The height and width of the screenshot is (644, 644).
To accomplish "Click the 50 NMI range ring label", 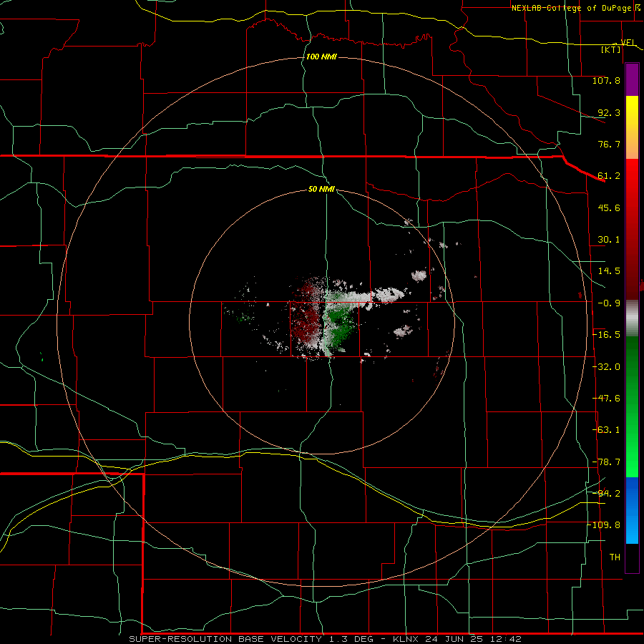I will [321, 189].
